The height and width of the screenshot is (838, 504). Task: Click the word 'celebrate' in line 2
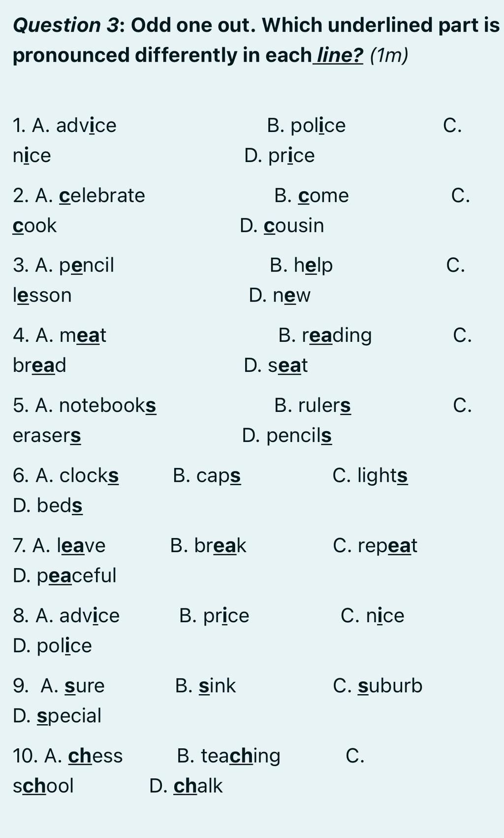click(102, 195)
